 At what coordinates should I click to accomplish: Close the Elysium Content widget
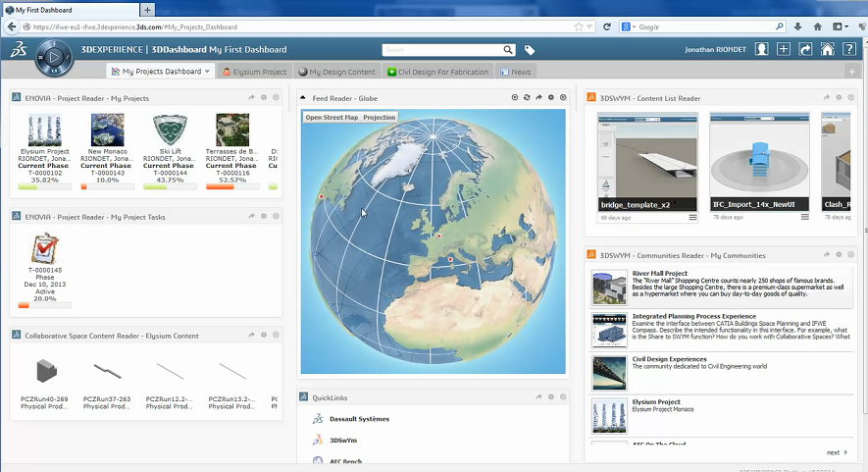pyautogui.click(x=276, y=335)
